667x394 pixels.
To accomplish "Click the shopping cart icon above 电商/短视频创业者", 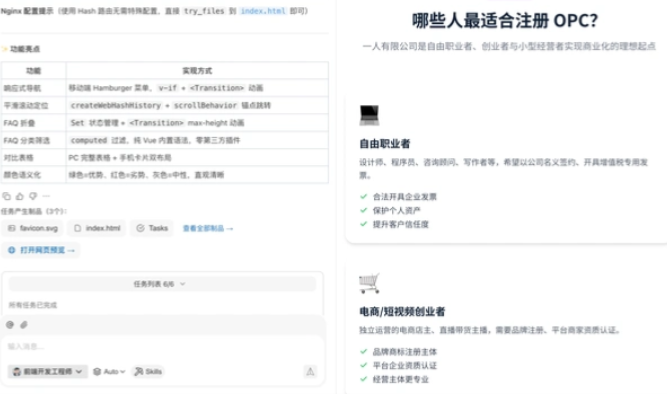I will point(369,283).
